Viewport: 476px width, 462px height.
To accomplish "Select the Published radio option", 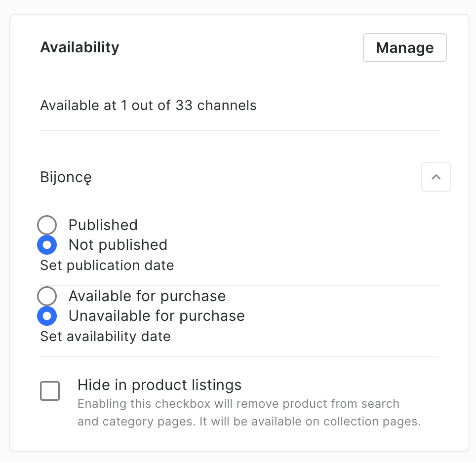I will pos(47,225).
